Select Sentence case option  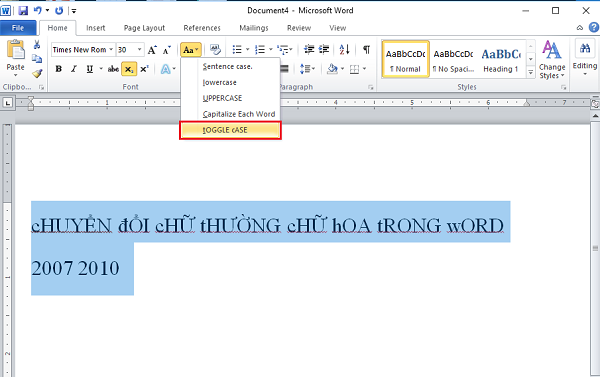click(231, 66)
